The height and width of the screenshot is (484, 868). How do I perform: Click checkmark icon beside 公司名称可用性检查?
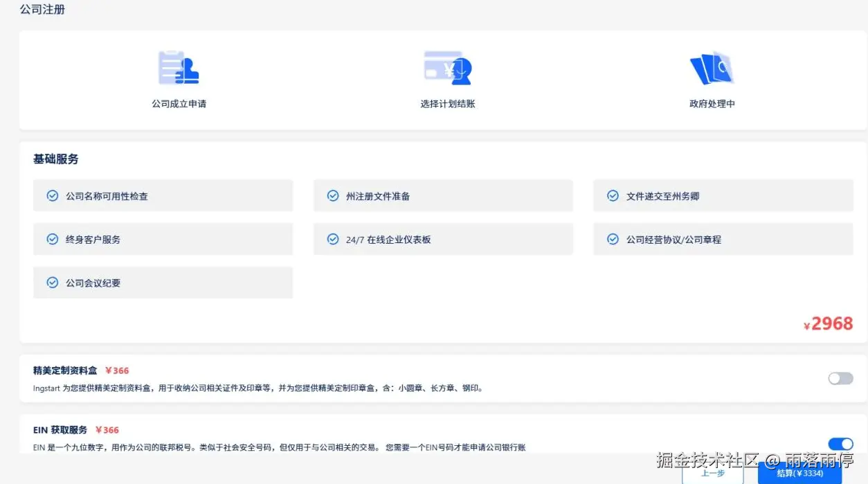(x=52, y=196)
